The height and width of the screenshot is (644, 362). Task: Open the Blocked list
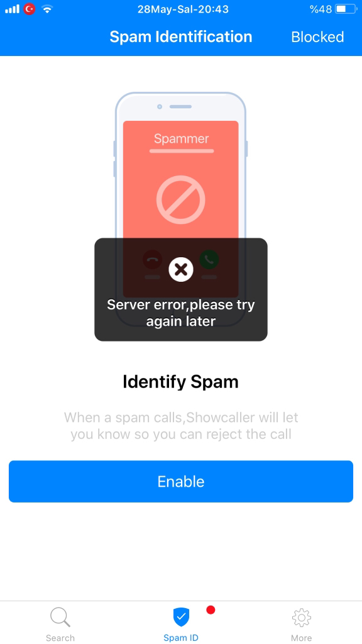(317, 37)
